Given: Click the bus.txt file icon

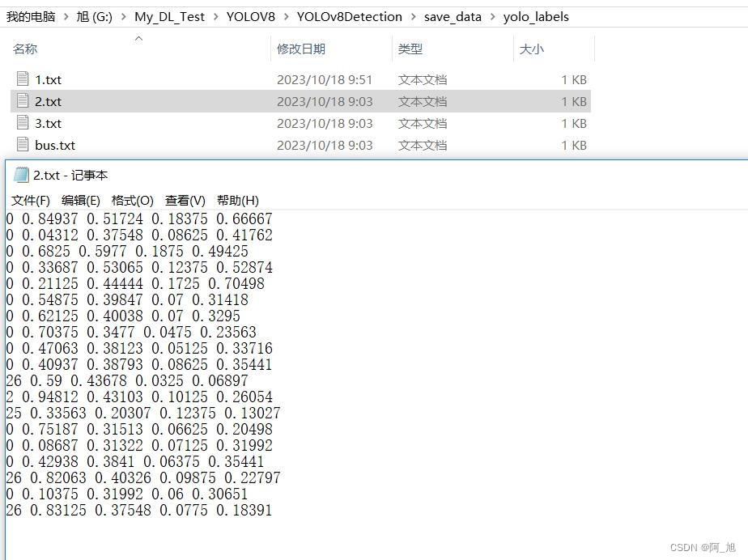Looking at the screenshot, I should point(23,145).
